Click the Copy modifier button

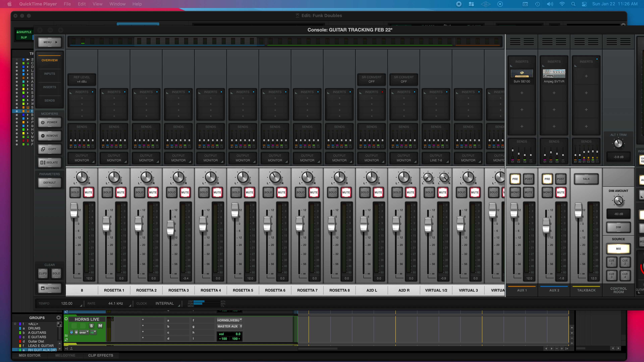(x=49, y=149)
